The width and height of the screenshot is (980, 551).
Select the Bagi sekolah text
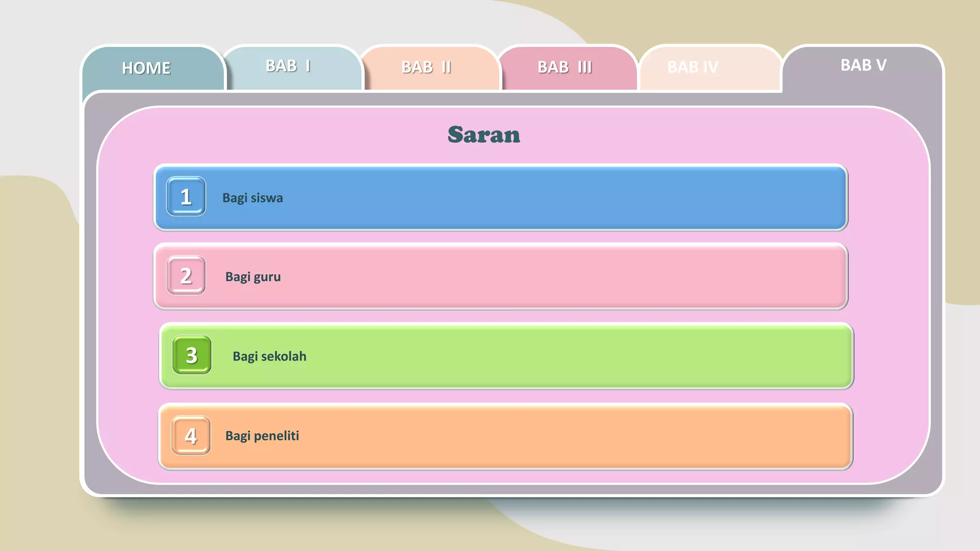click(269, 356)
